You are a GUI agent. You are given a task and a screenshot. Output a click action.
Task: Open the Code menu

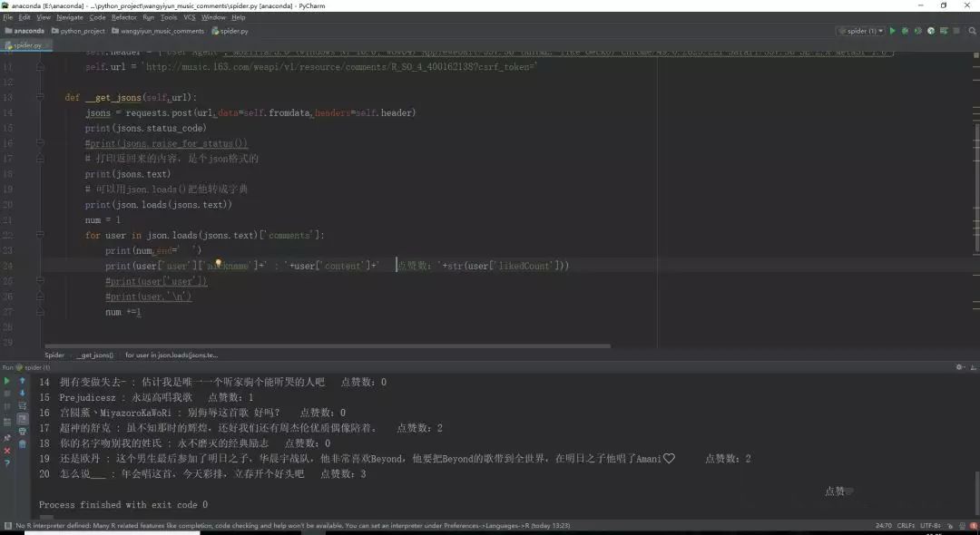[97, 17]
